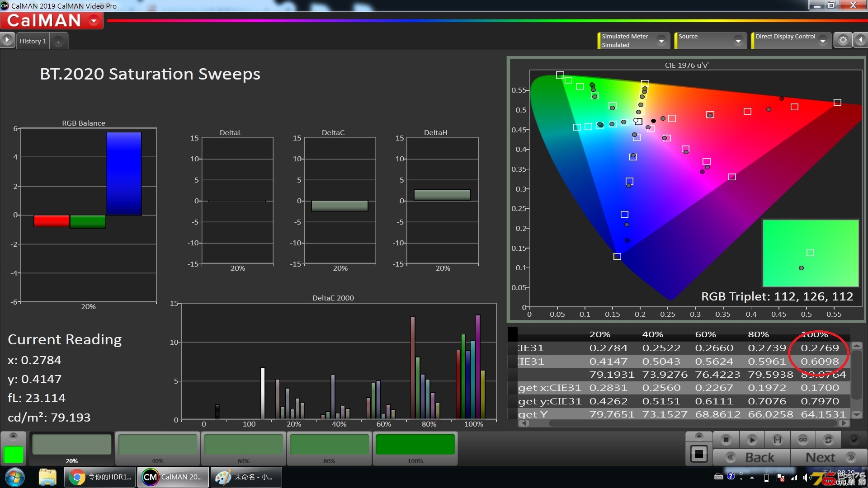
Task: Expand the Source dropdown
Action: click(738, 41)
